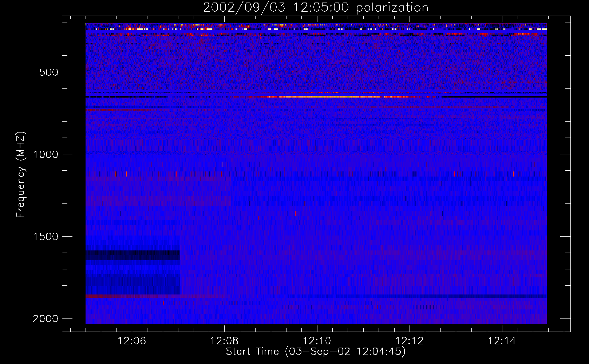This screenshot has width=589, height=364.
Task: Click the 12:12 time axis label
Action: point(410,341)
